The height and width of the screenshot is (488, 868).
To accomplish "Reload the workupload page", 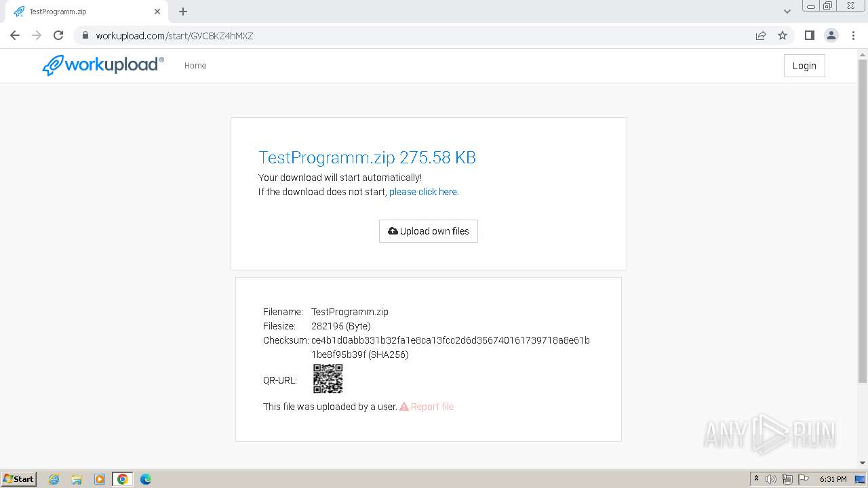I will (x=58, y=35).
